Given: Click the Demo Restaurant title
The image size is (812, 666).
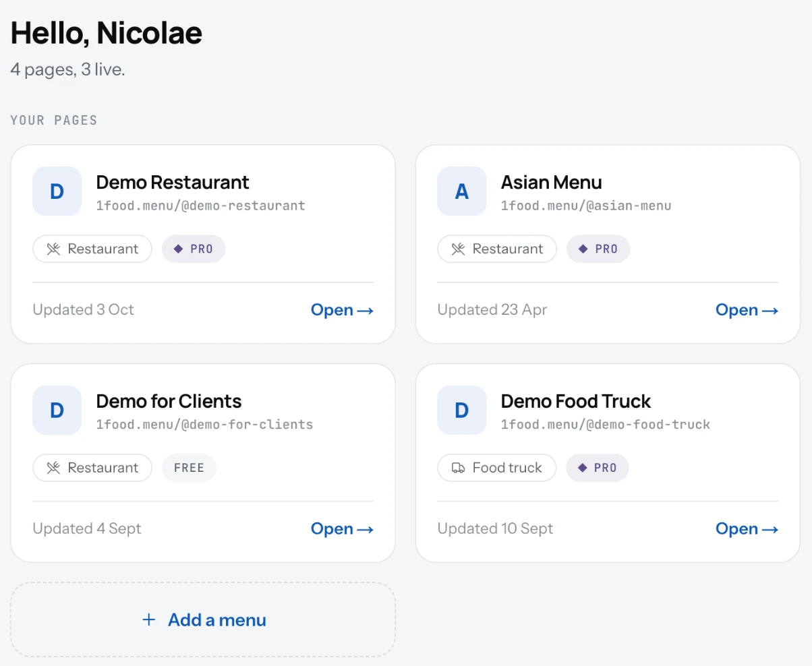Looking at the screenshot, I should (173, 182).
